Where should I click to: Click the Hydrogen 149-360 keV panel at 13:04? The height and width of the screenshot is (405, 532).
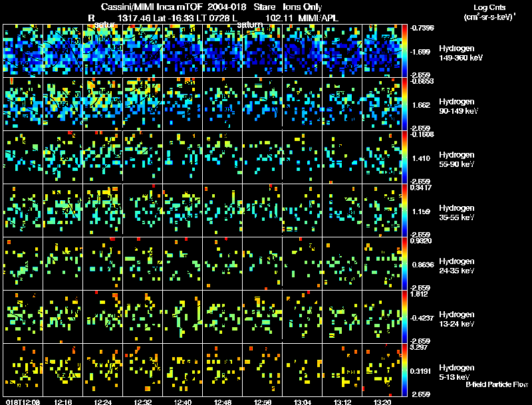[302, 51]
